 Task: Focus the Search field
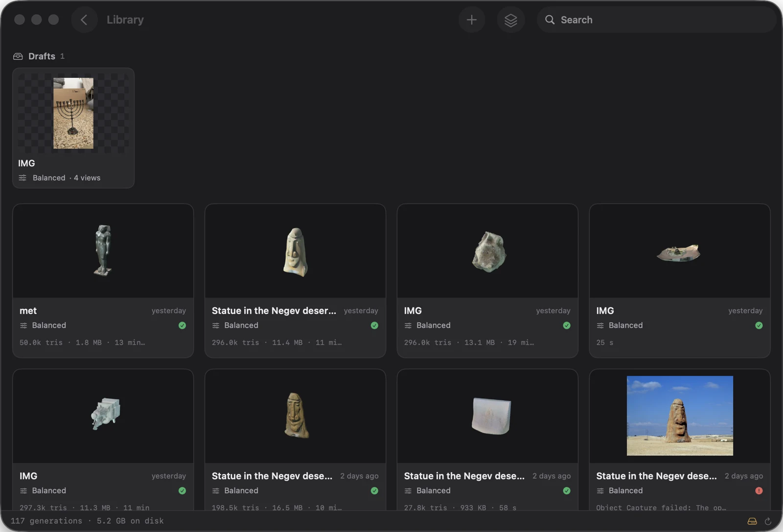[x=657, y=20]
